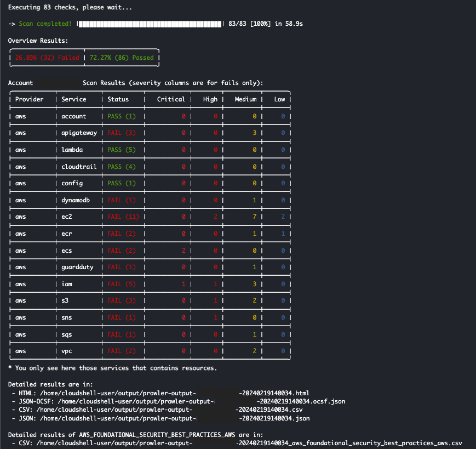Click the 'ecs' service name
This screenshot has width=476, height=449.
click(x=66, y=251)
